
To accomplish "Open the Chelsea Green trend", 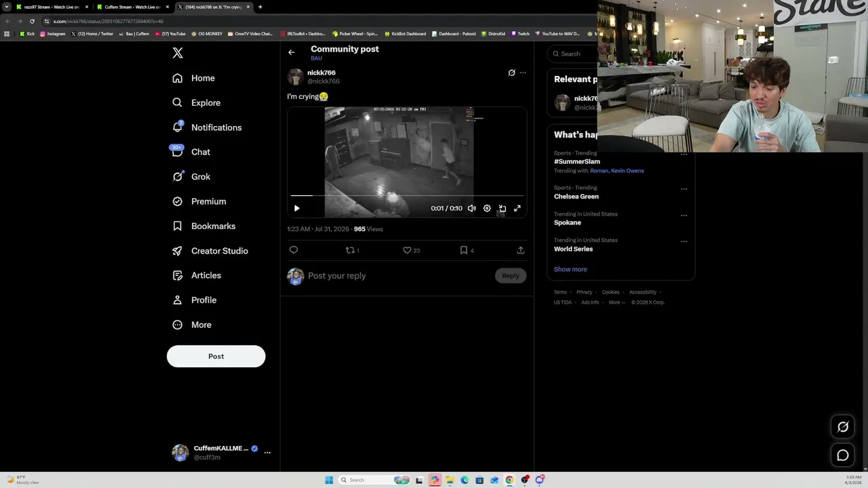I will pyautogui.click(x=576, y=197).
